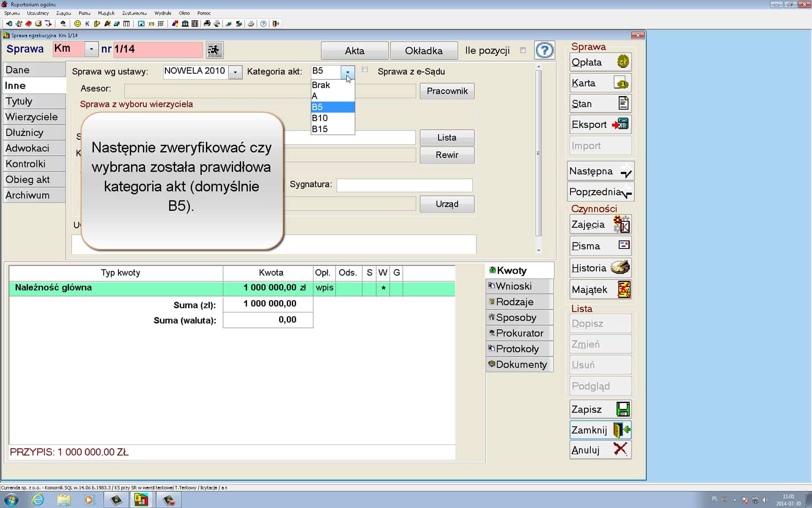
Task: Click inside the Sygnatura input field
Action: pos(404,185)
